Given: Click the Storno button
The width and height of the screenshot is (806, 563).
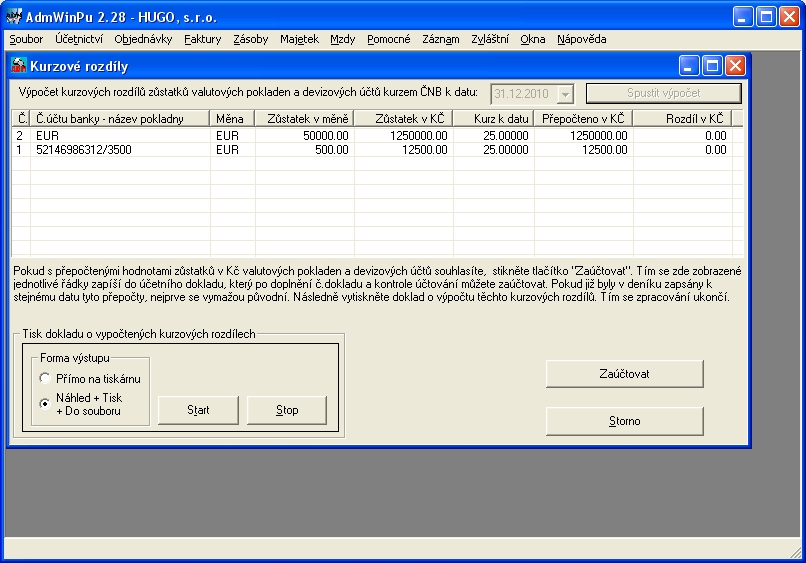Looking at the screenshot, I should [624, 421].
